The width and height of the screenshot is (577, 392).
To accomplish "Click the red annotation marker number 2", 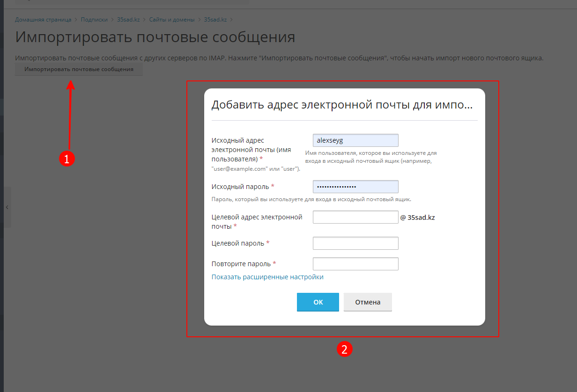I will point(344,349).
